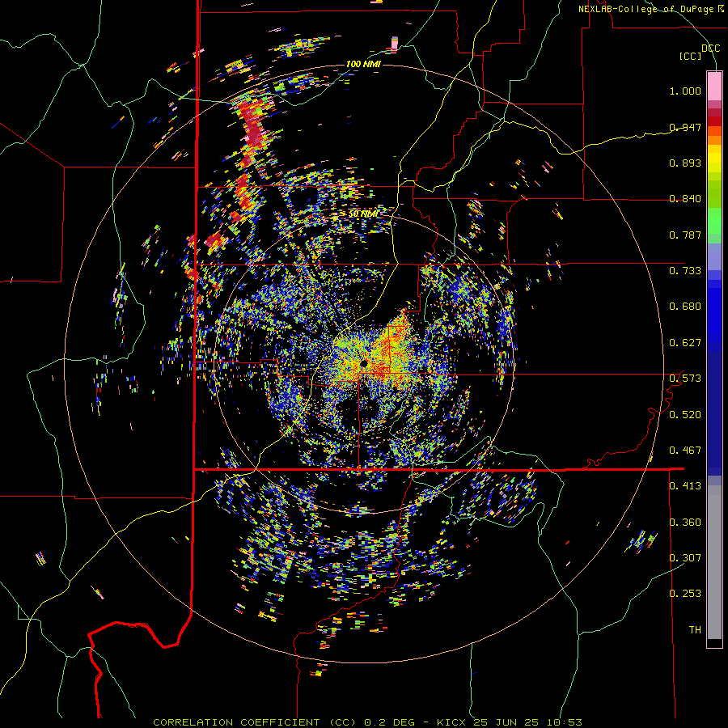Click the black radar site dot at the center
Screen dimensions: 728x728
click(364, 363)
